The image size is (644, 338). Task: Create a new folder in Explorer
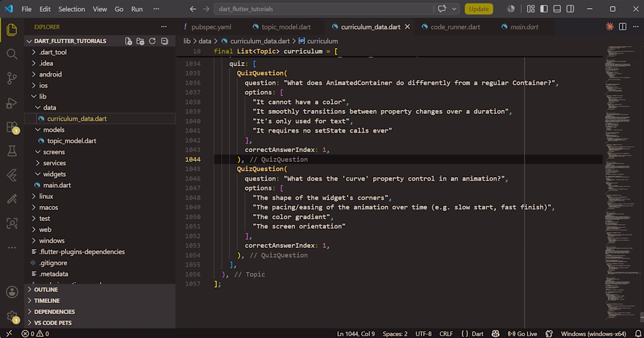[141, 41]
